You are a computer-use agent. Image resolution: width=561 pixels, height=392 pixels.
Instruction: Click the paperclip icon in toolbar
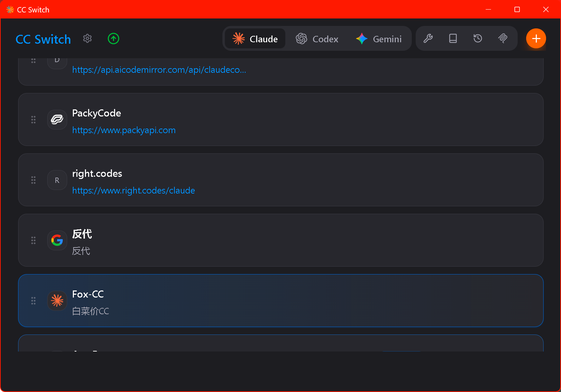(x=503, y=38)
